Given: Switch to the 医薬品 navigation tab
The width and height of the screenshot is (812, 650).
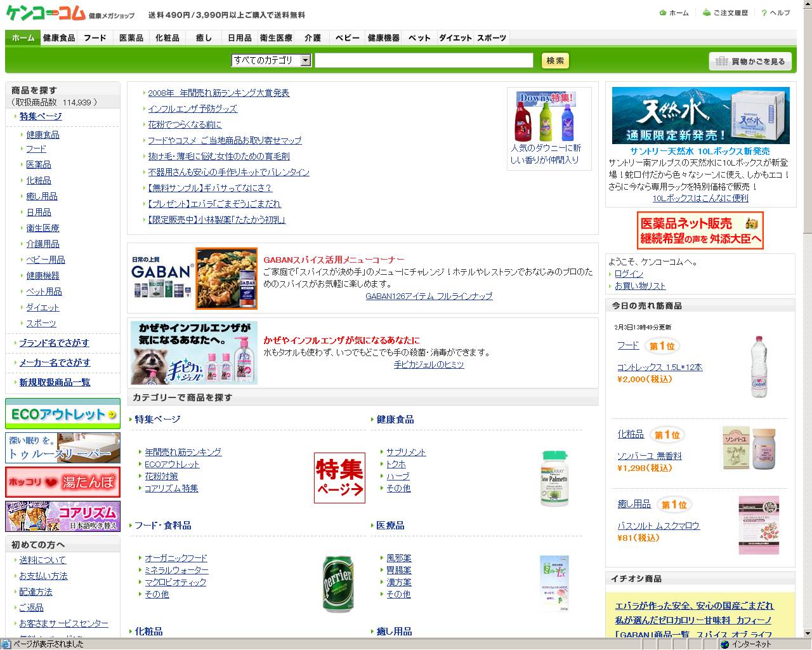Looking at the screenshot, I should click(x=131, y=38).
